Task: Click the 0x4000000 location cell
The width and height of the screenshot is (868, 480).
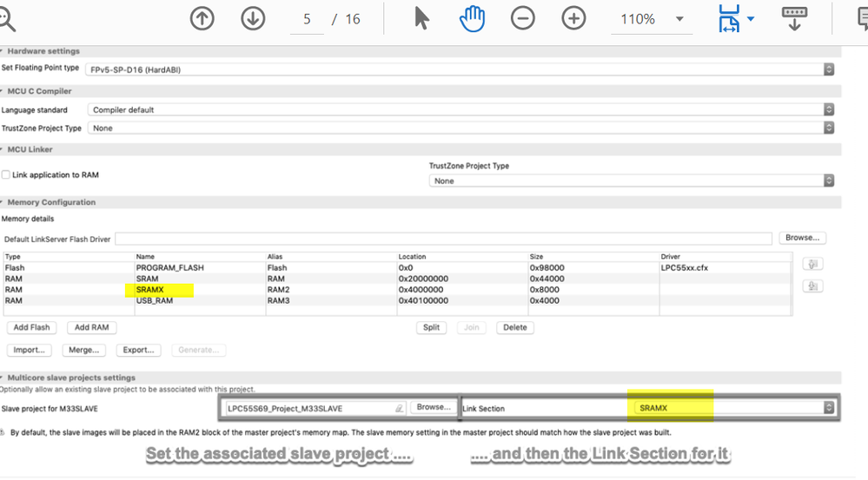Action: (421, 290)
